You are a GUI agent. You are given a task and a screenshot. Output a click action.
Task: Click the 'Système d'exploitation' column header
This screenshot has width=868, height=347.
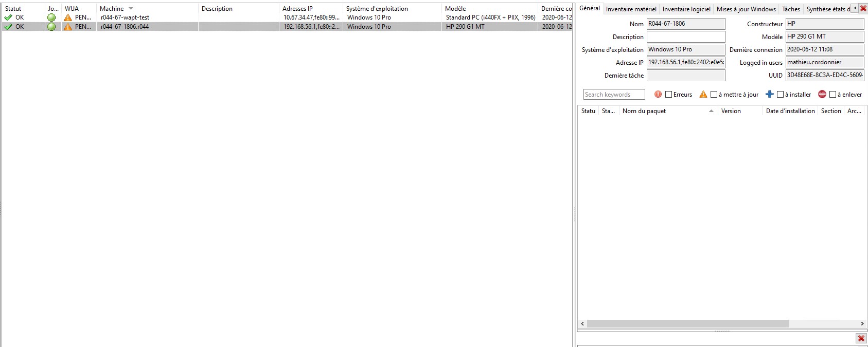pyautogui.click(x=377, y=9)
